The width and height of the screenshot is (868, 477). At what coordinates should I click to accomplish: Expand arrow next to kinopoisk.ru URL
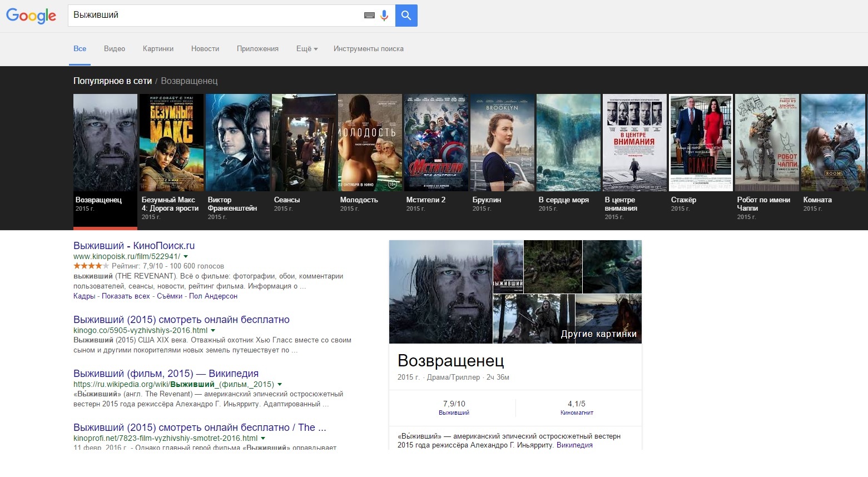pos(186,257)
